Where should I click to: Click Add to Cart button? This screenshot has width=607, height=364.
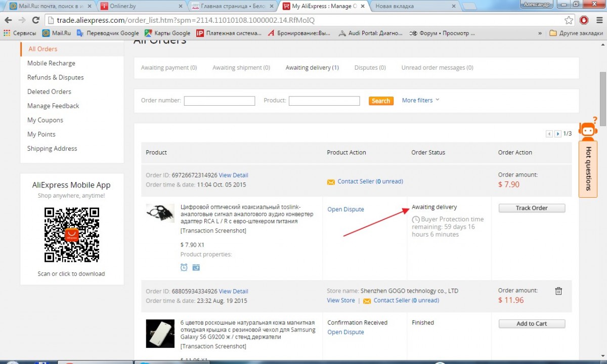coord(532,324)
